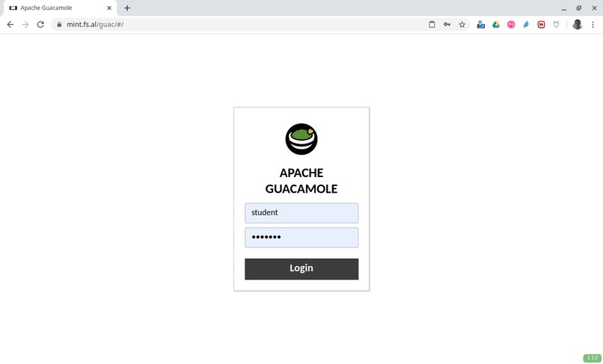Close the browser window
603x364 pixels.
[594, 8]
